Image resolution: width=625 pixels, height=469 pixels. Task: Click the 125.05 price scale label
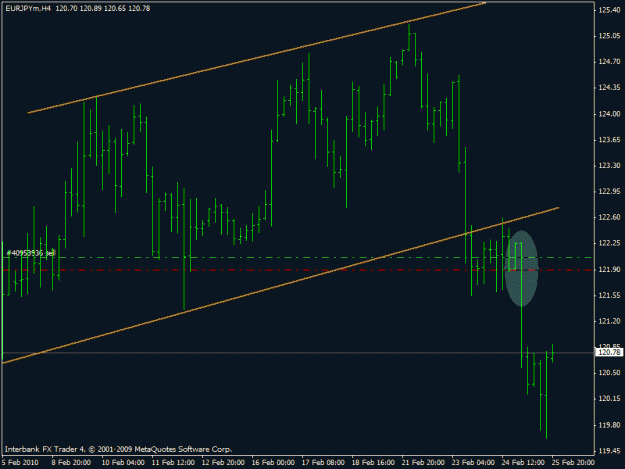pyautogui.click(x=609, y=36)
